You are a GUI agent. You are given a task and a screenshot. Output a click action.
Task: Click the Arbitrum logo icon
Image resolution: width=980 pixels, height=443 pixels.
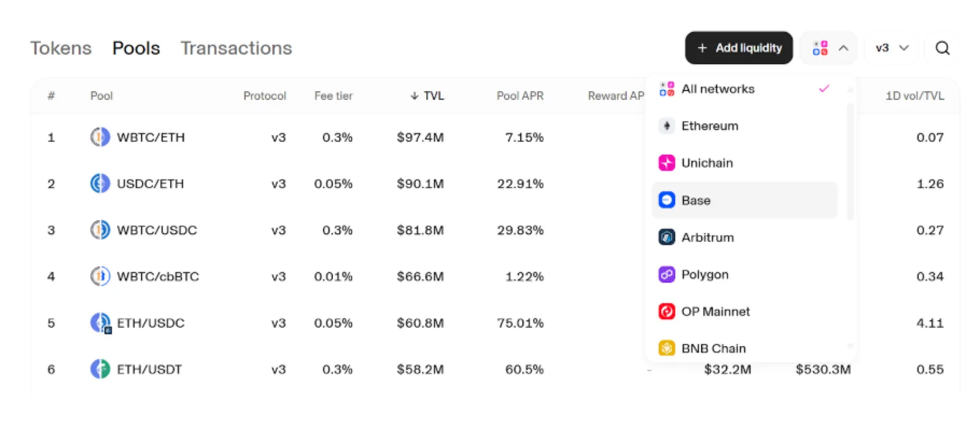tap(666, 237)
